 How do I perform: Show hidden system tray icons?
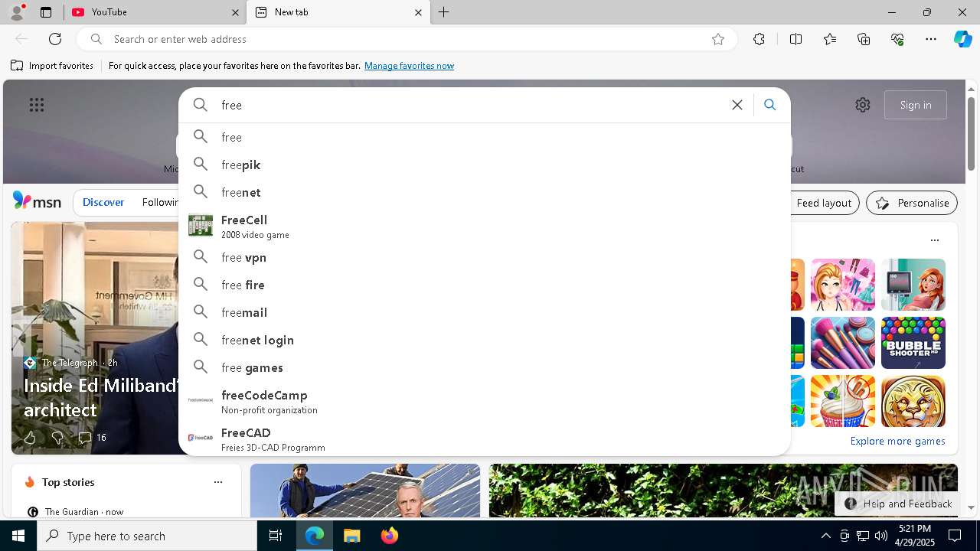click(825, 536)
